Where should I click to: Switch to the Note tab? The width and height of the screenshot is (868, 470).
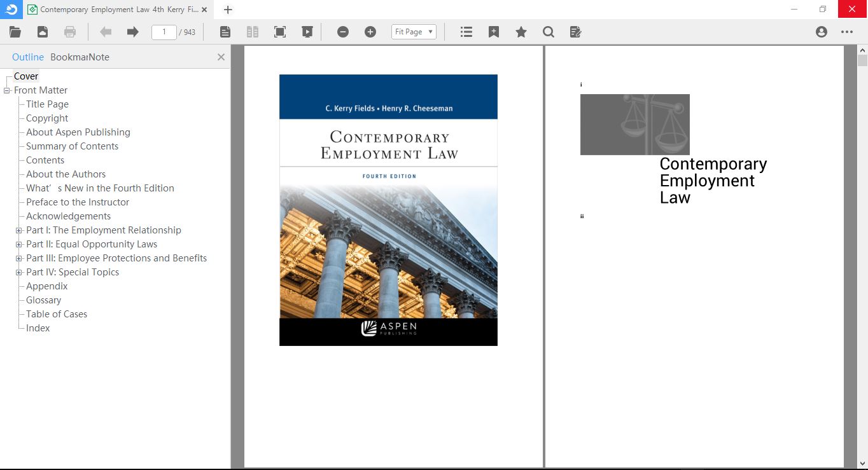(99, 57)
